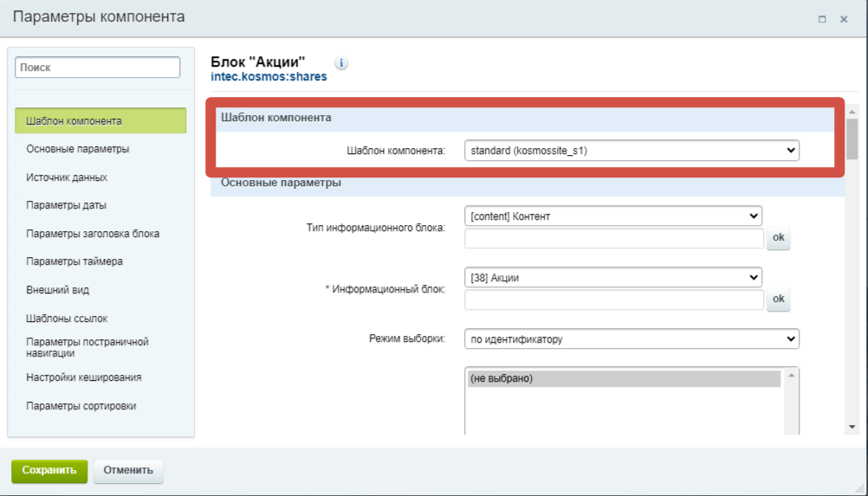Click the Отменить button
Image resolution: width=868 pixels, height=496 pixels.
coord(128,471)
